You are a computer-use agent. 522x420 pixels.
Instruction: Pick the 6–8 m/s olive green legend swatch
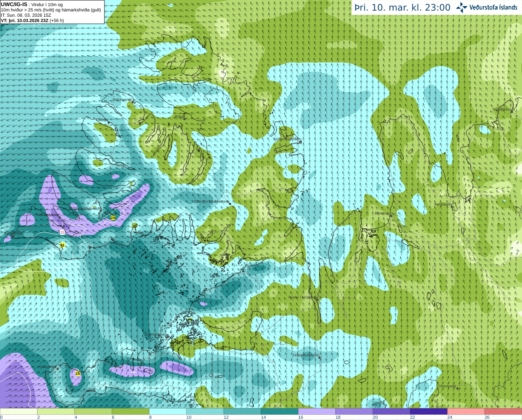tap(130, 411)
